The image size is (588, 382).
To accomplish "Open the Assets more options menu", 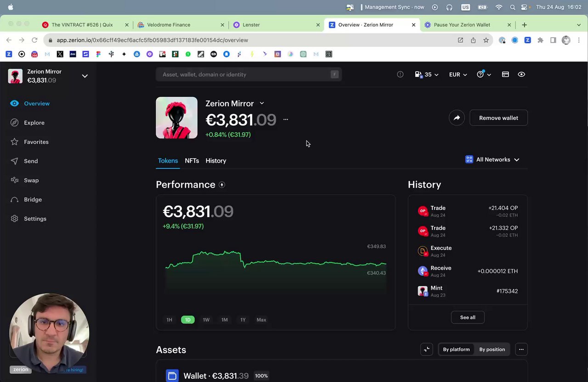I will click(x=521, y=349).
